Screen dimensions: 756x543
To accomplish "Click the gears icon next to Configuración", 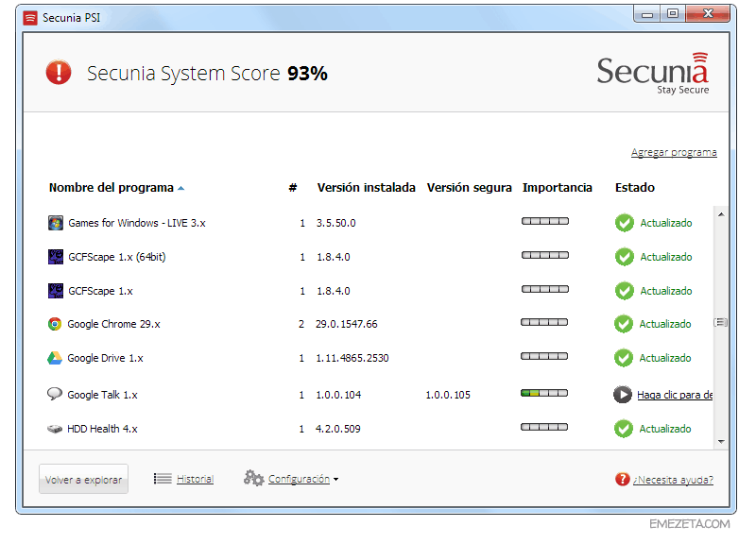I will point(253,478).
